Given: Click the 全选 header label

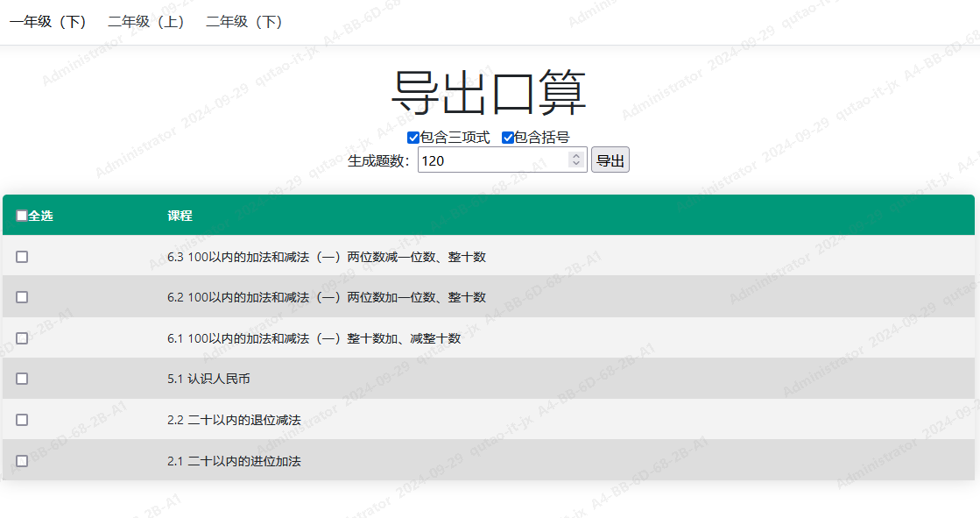Looking at the screenshot, I should pyautogui.click(x=40, y=216).
